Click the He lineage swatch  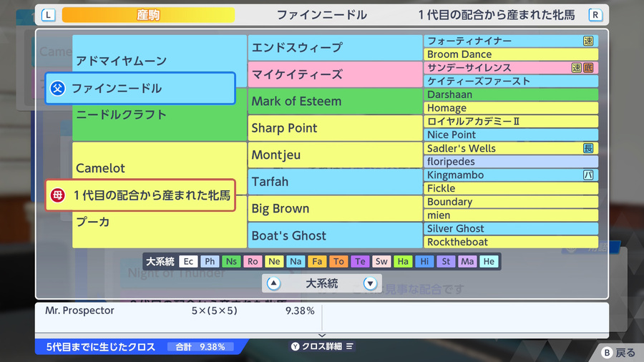(489, 261)
